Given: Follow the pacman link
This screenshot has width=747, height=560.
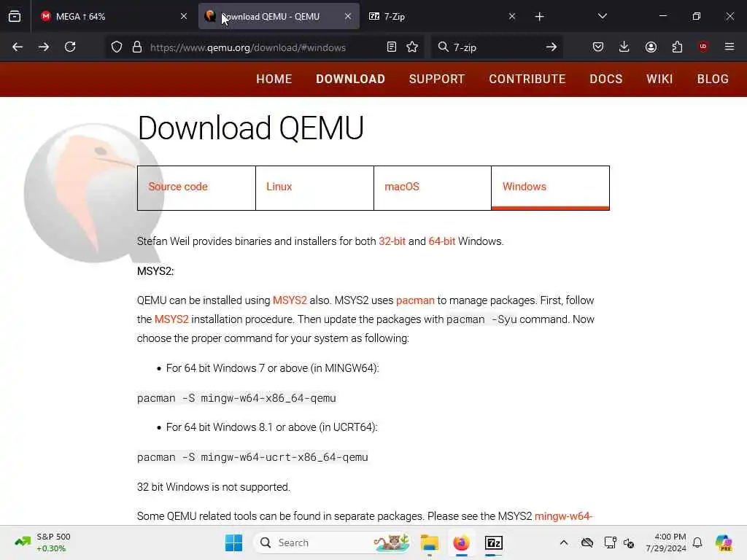Looking at the screenshot, I should point(415,300).
